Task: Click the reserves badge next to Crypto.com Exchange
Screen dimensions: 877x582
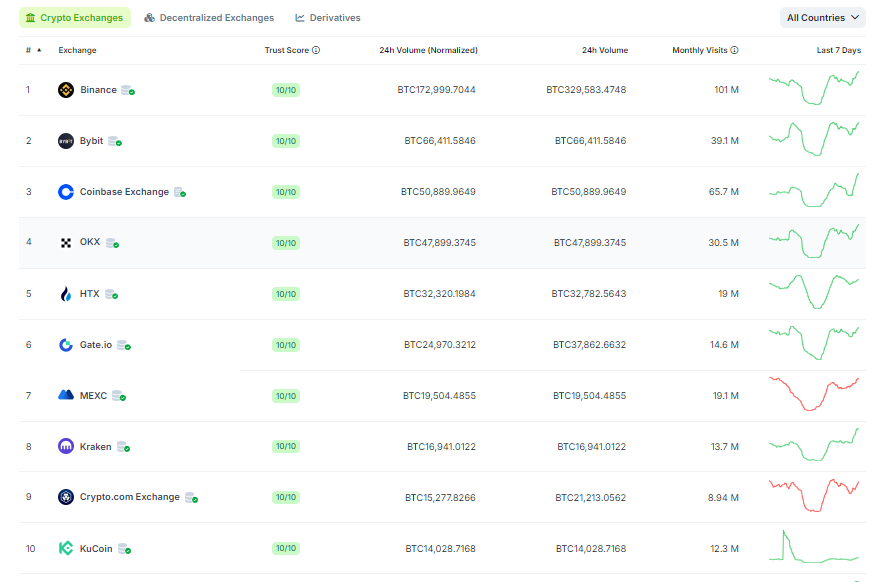Action: 192,498
